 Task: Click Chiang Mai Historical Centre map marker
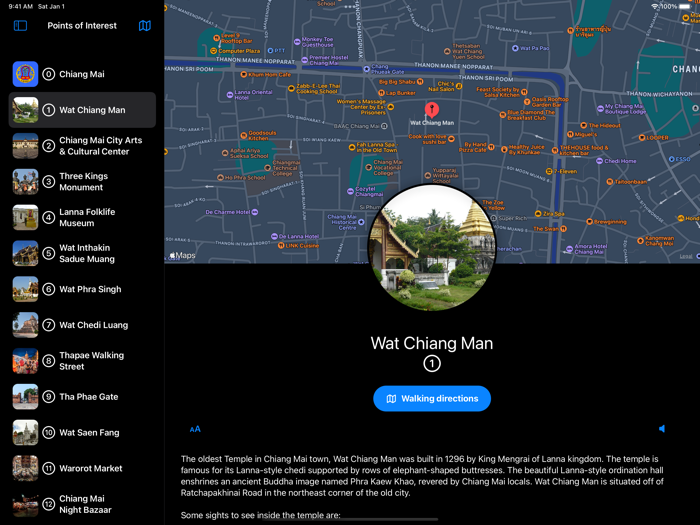[x=361, y=222]
